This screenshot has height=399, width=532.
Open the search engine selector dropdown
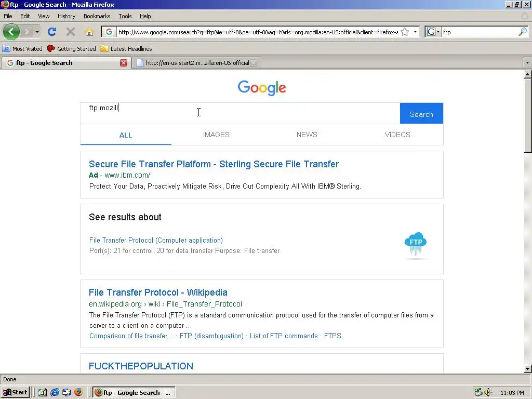[x=433, y=32]
